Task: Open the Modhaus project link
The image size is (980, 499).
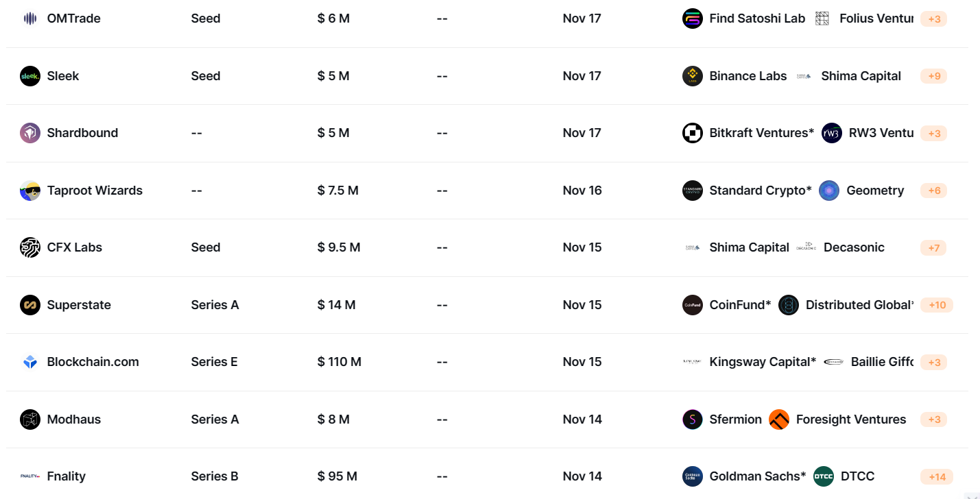Action: click(x=74, y=419)
